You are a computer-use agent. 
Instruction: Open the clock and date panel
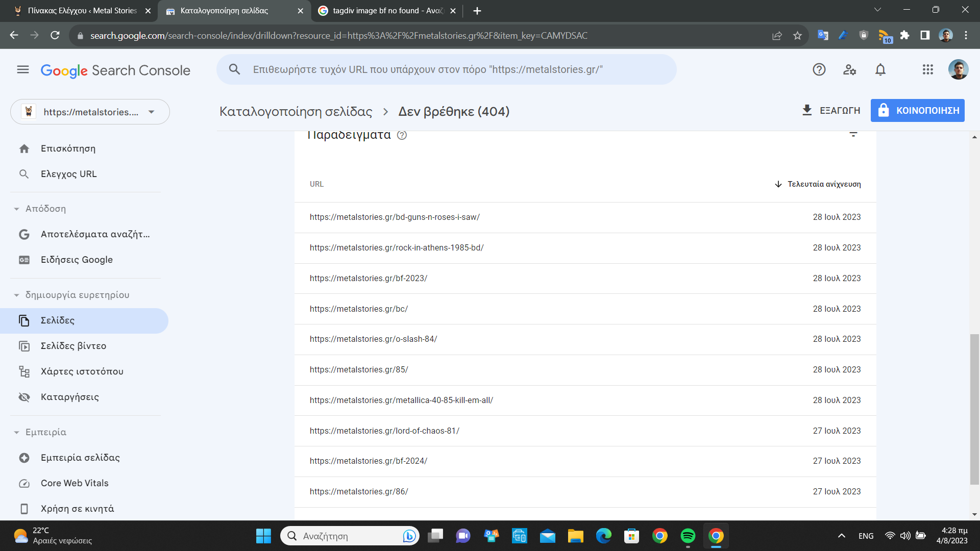952,536
